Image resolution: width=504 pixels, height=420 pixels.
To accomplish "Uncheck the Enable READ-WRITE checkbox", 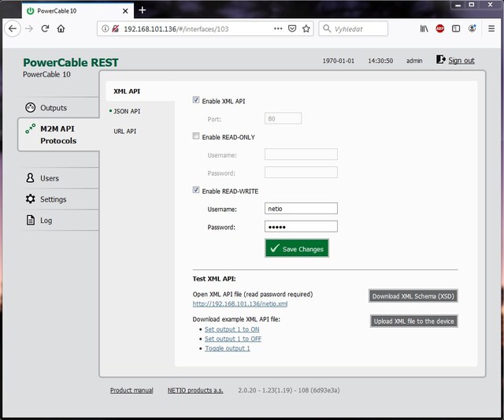I will pyautogui.click(x=196, y=191).
